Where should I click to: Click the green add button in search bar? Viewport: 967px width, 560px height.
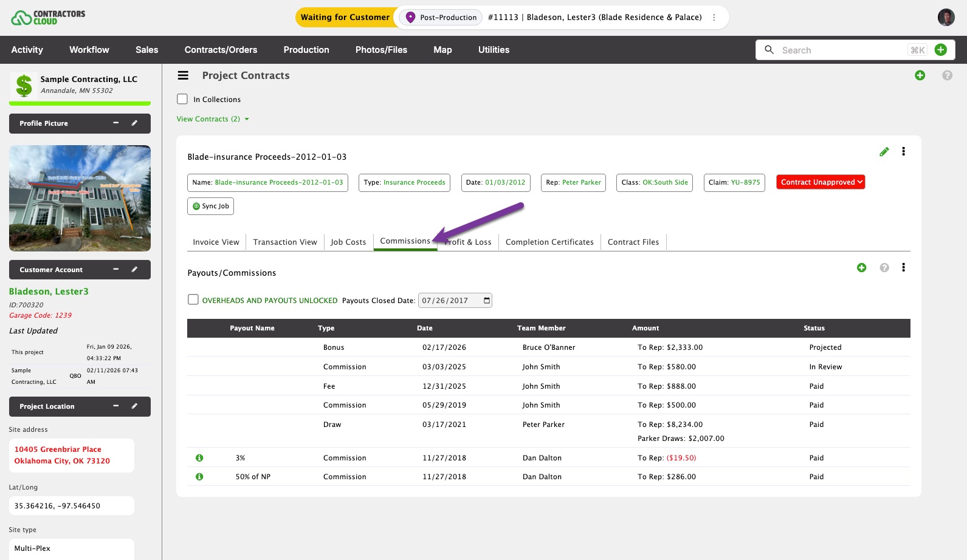(940, 50)
